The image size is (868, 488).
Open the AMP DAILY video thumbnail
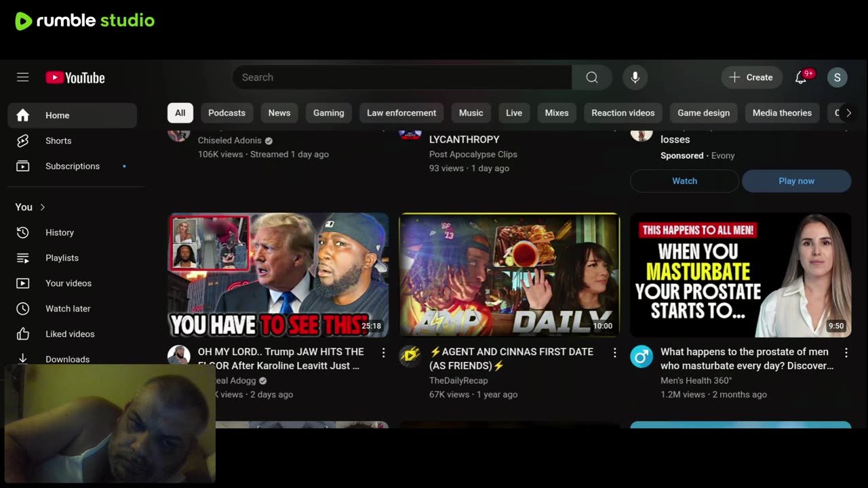pos(509,275)
